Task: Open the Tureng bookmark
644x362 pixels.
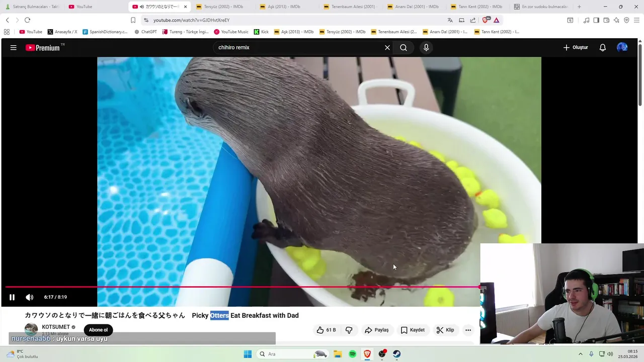Action: [x=185, y=32]
